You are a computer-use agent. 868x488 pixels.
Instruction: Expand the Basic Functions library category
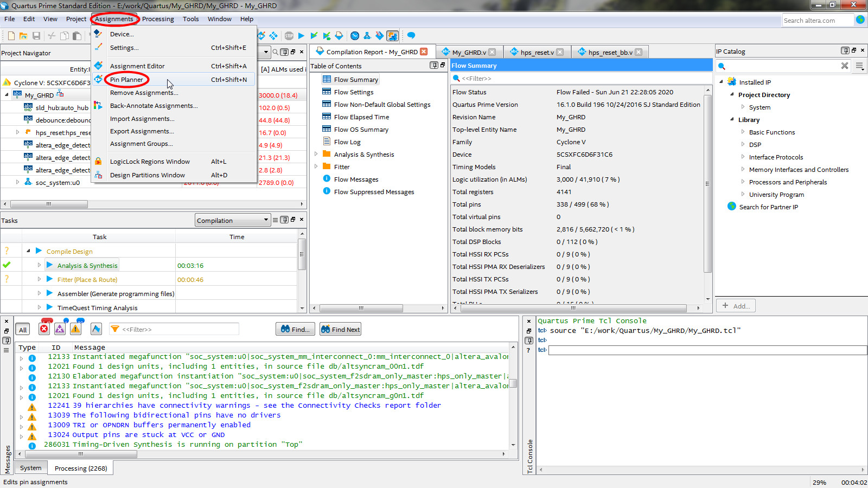point(743,132)
